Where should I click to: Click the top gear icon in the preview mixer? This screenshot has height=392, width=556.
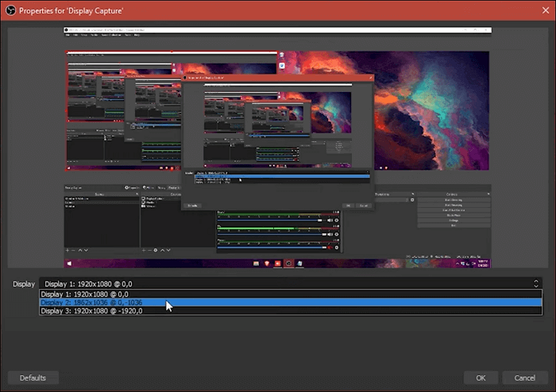[335, 220]
